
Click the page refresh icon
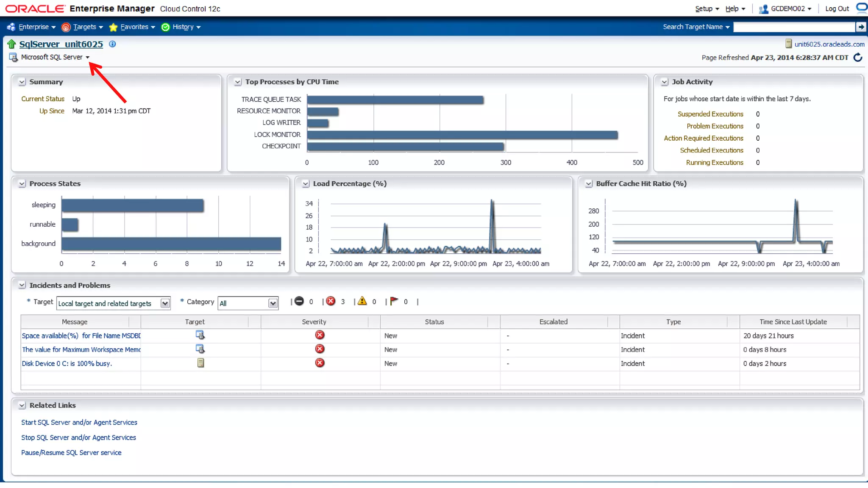858,57
